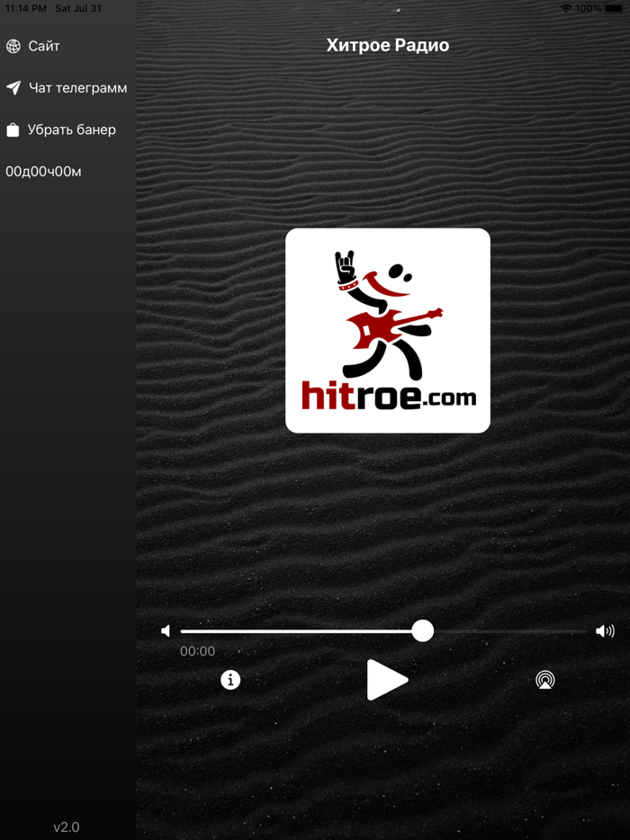This screenshot has width=630, height=840.
Task: Click the 00д00ч00м timer text
Action: pyautogui.click(x=43, y=172)
